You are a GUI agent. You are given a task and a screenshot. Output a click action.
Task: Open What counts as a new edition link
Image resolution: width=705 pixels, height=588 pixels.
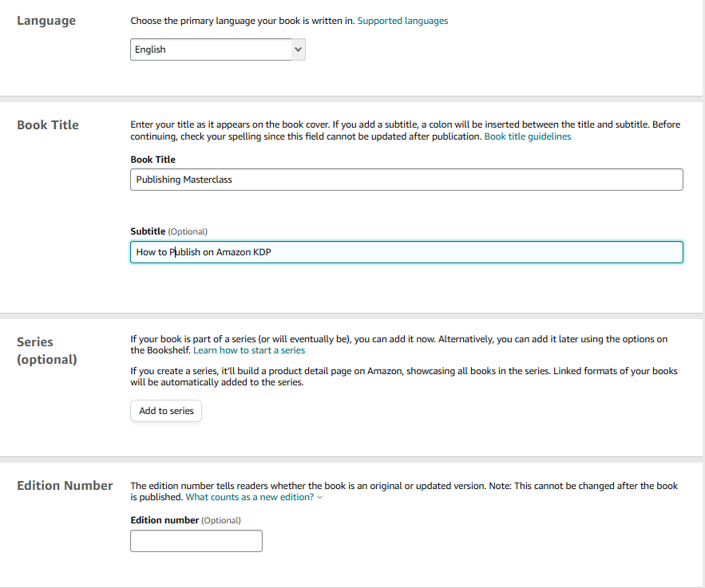[250, 497]
